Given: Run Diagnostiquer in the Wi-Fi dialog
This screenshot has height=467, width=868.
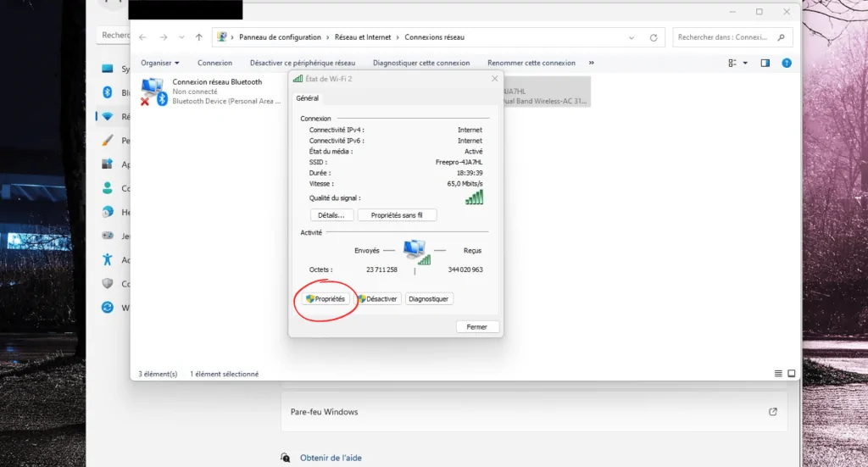Looking at the screenshot, I should point(428,299).
